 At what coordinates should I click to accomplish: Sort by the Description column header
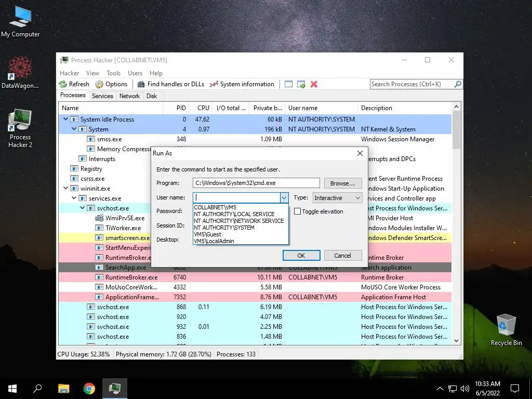click(404, 108)
